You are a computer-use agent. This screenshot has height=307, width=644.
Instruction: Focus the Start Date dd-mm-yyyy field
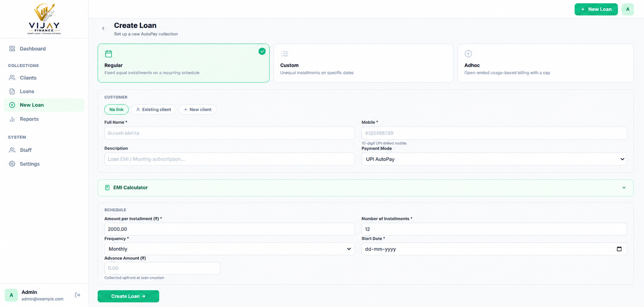pos(494,249)
